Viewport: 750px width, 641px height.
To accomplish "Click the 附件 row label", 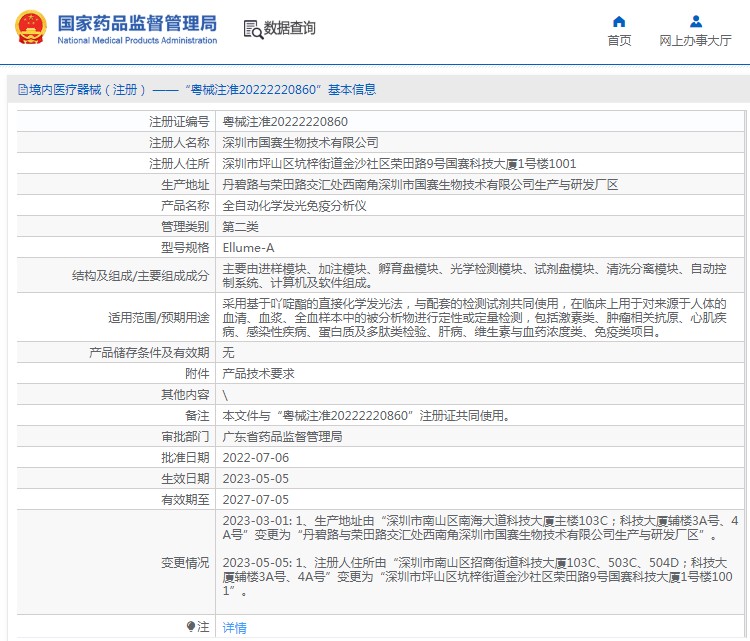I will (x=197, y=374).
